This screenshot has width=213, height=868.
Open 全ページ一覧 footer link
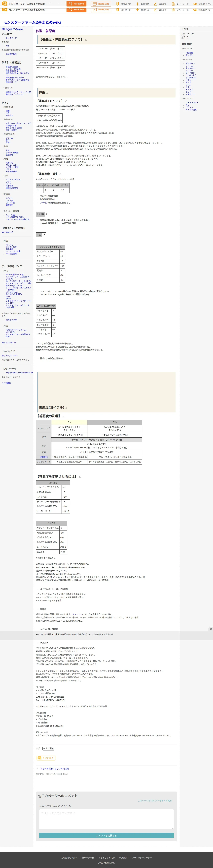(88, 858)
